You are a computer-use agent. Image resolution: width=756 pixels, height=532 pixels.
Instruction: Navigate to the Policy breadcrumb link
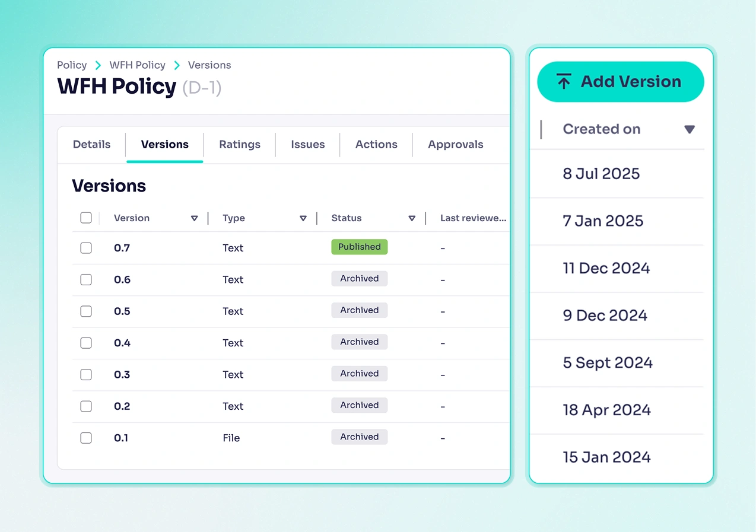pyautogui.click(x=71, y=65)
